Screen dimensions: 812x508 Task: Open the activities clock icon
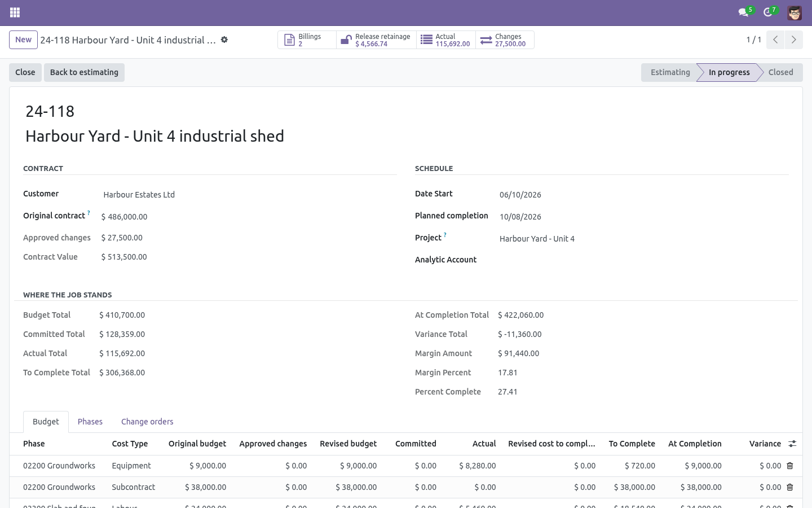click(x=767, y=12)
